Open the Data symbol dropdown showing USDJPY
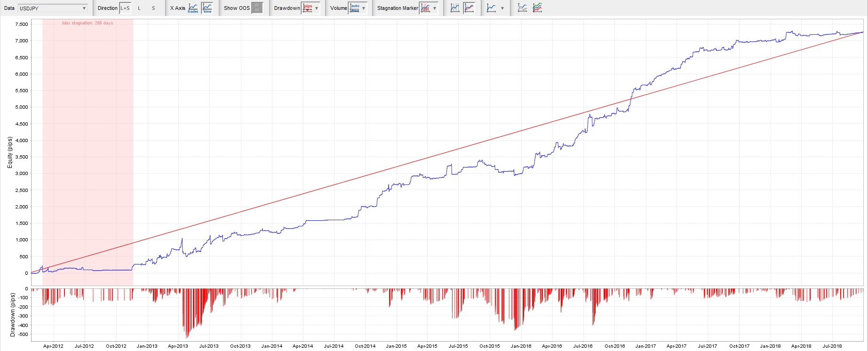Image resolution: width=868 pixels, height=351 pixels. click(x=52, y=8)
